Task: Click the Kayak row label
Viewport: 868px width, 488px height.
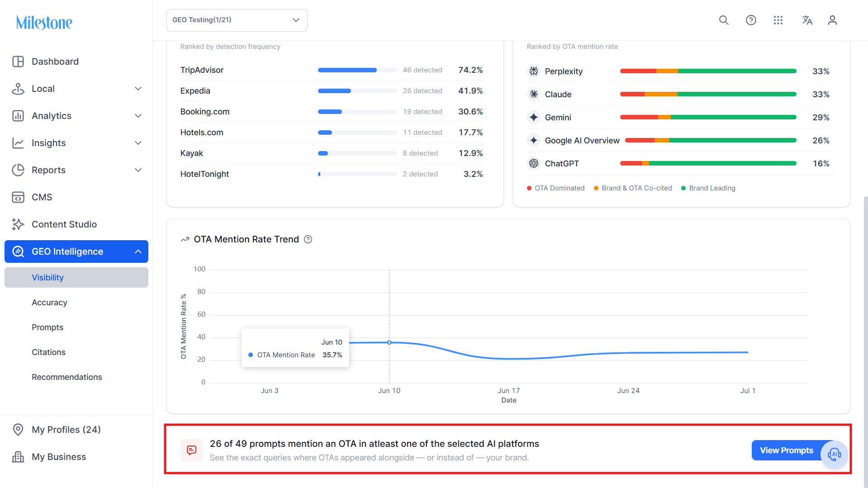Action: pyautogui.click(x=192, y=153)
